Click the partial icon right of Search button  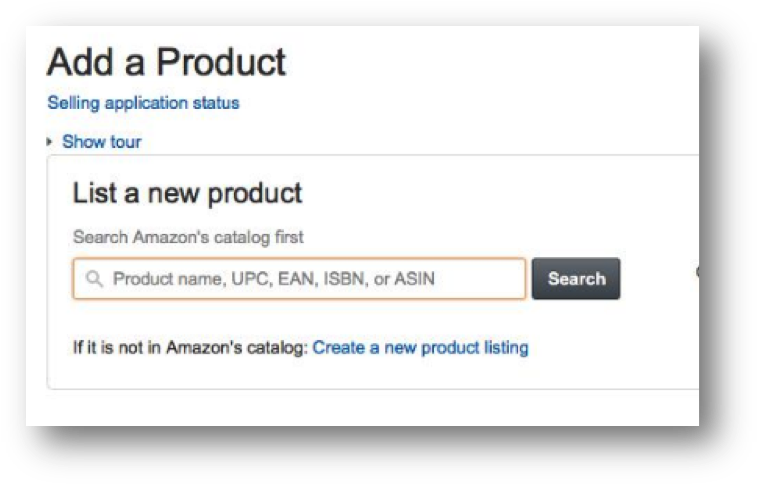pyautogui.click(x=696, y=272)
